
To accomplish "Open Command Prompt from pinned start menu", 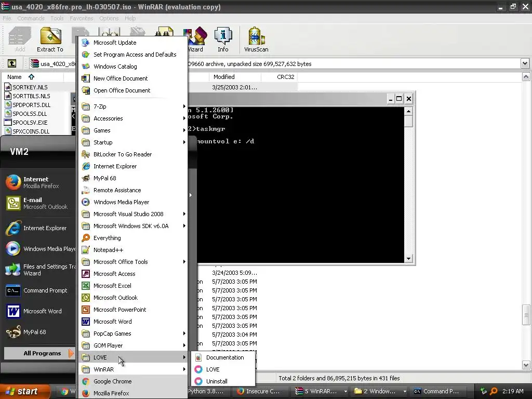I will (x=38, y=290).
